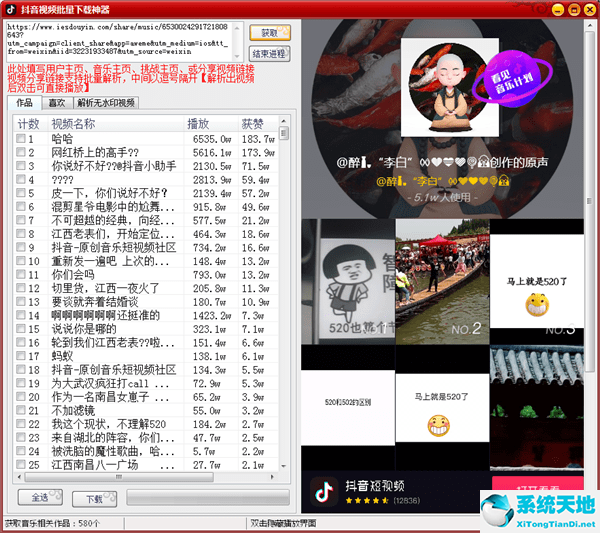600x533 pixels.
Task: Sort by the 获赞 column header
Action: click(258, 124)
